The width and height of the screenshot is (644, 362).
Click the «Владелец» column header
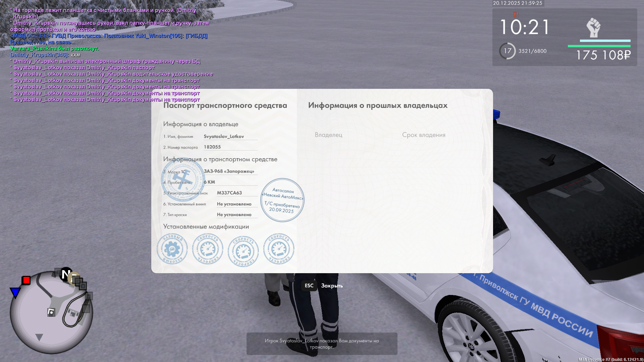pos(328,135)
